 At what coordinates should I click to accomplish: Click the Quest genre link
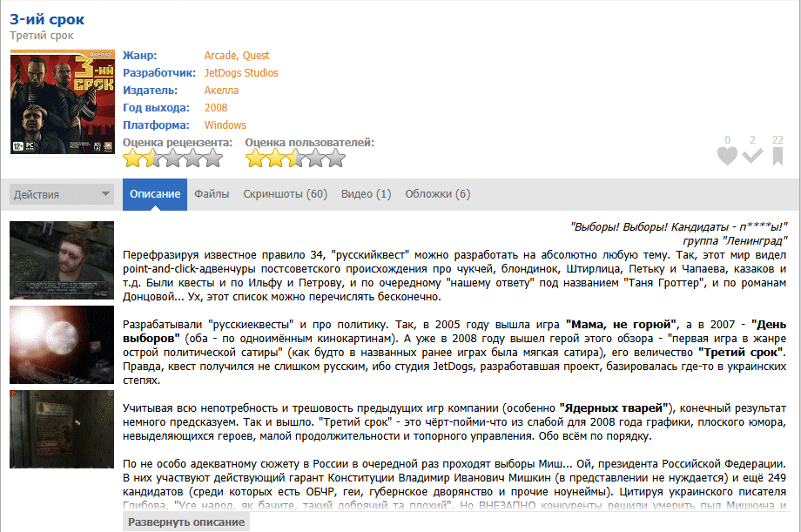[256, 55]
